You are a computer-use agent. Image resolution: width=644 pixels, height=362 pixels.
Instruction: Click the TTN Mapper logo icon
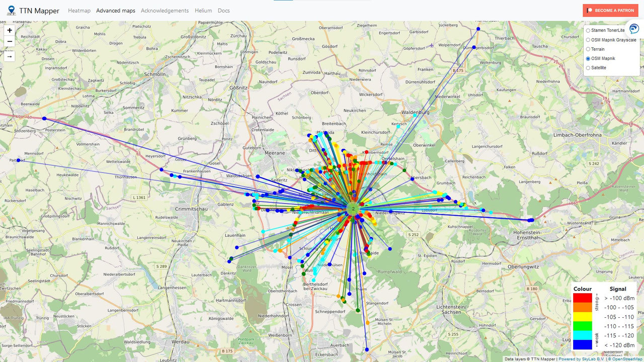coord(11,11)
